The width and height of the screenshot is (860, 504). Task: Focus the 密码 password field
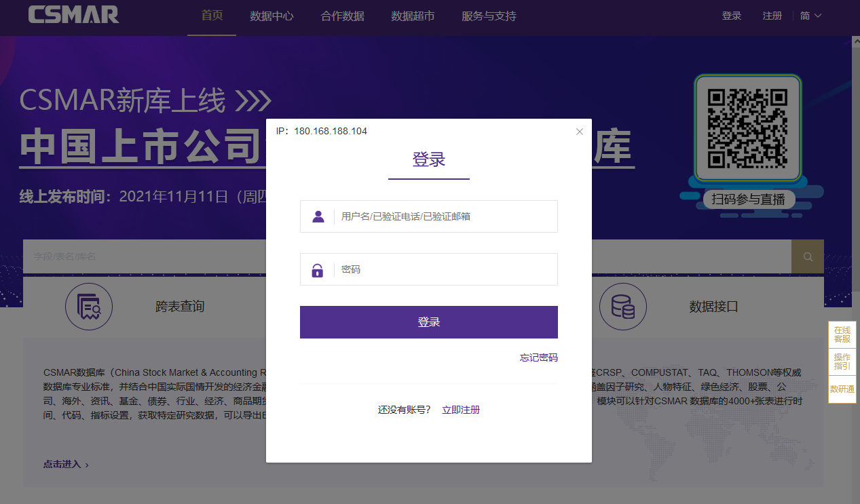point(445,270)
